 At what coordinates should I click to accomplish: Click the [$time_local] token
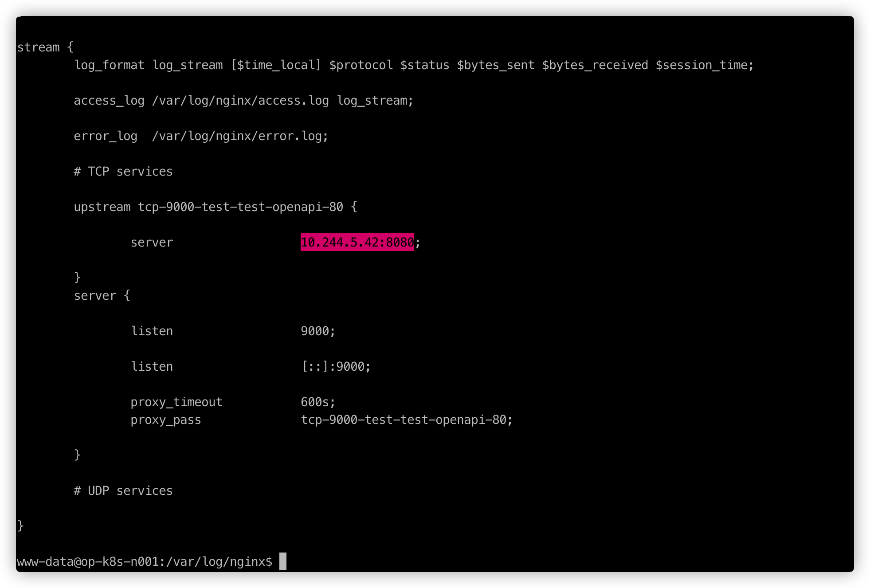(x=276, y=65)
